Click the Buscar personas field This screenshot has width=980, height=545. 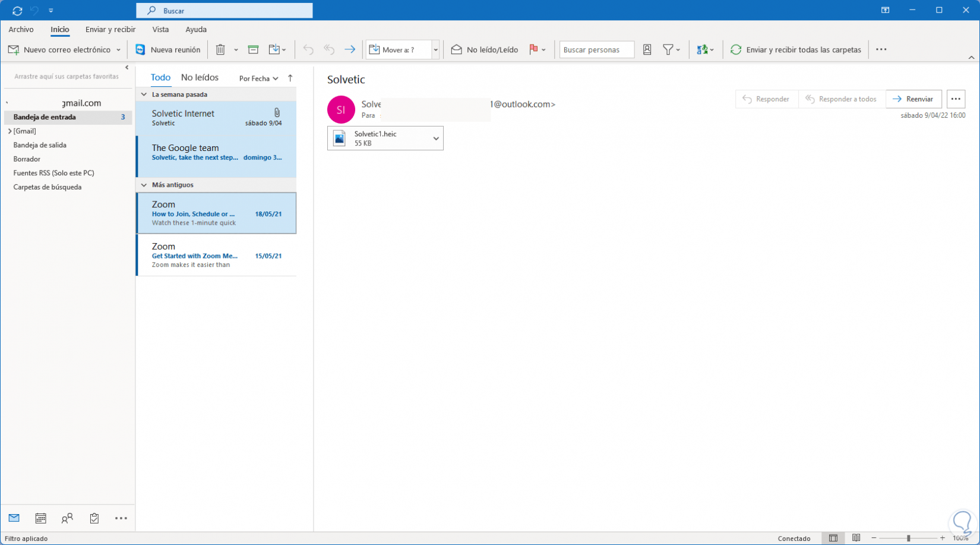coord(597,50)
